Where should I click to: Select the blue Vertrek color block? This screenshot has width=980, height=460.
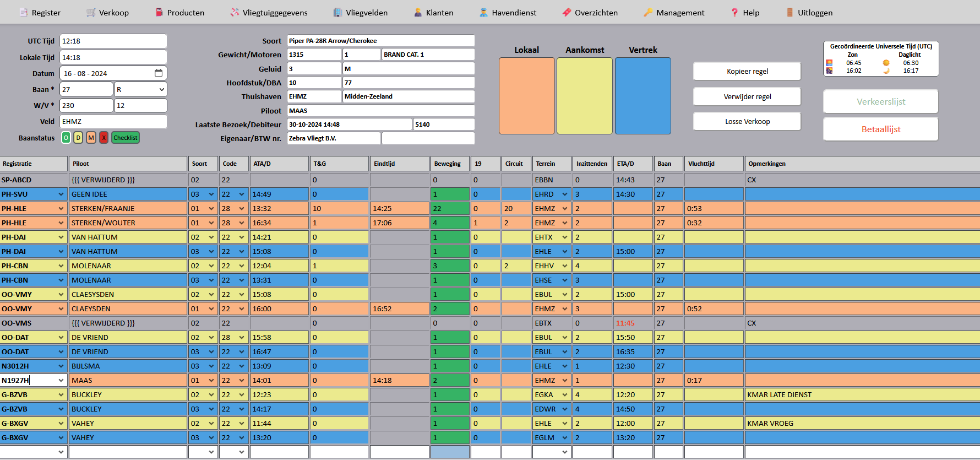click(643, 96)
